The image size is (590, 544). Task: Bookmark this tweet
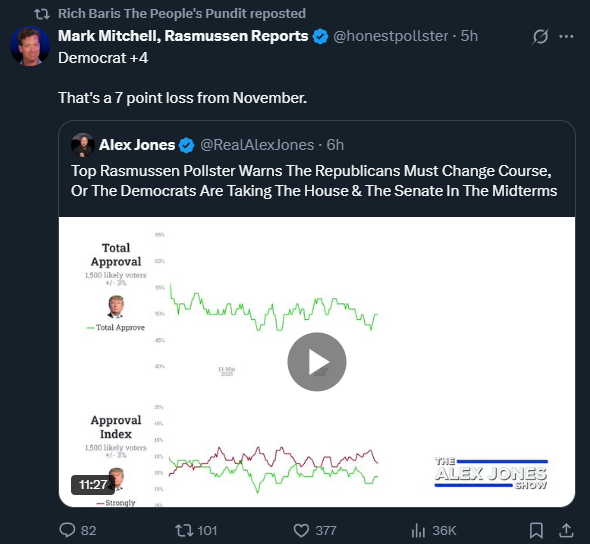536,530
